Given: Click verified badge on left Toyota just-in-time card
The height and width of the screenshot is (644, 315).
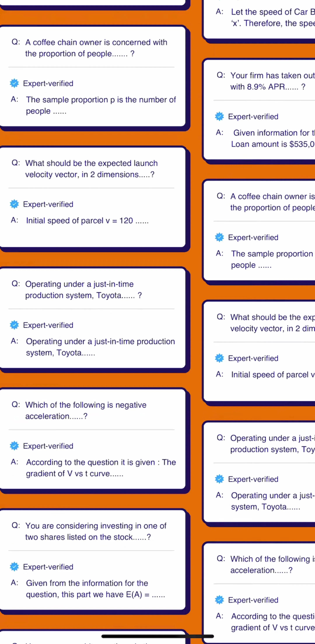Looking at the screenshot, I should (14, 325).
